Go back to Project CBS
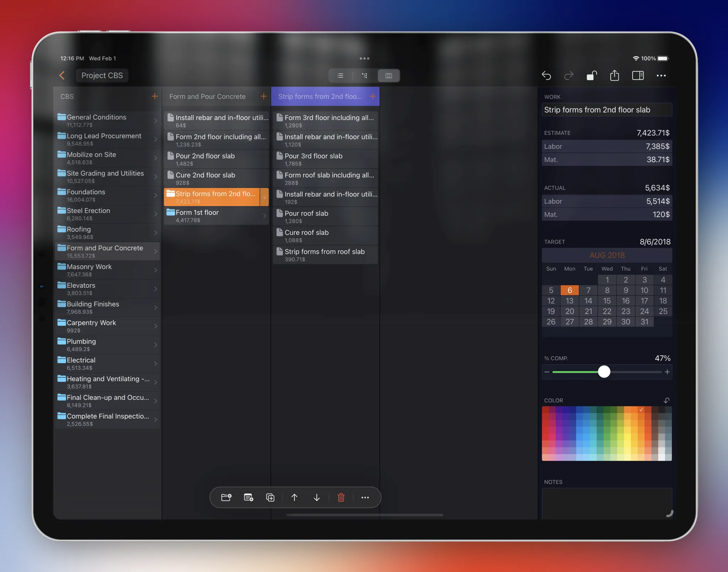This screenshot has height=572, width=728. [62, 76]
